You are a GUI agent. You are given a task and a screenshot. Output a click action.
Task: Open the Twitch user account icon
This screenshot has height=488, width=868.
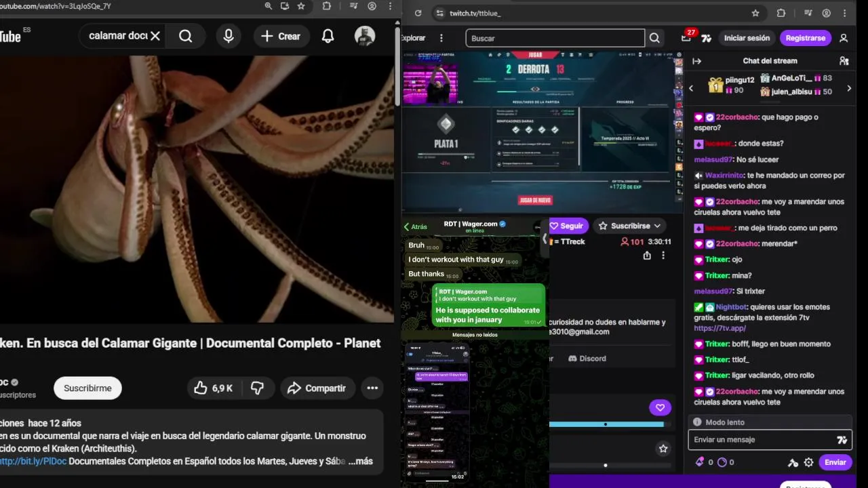(844, 38)
